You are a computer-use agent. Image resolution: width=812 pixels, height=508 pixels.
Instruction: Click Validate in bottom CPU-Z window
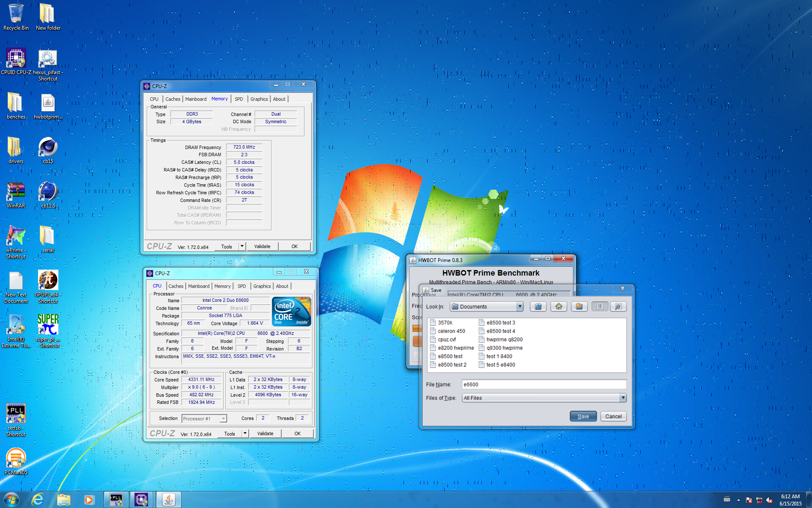click(265, 433)
